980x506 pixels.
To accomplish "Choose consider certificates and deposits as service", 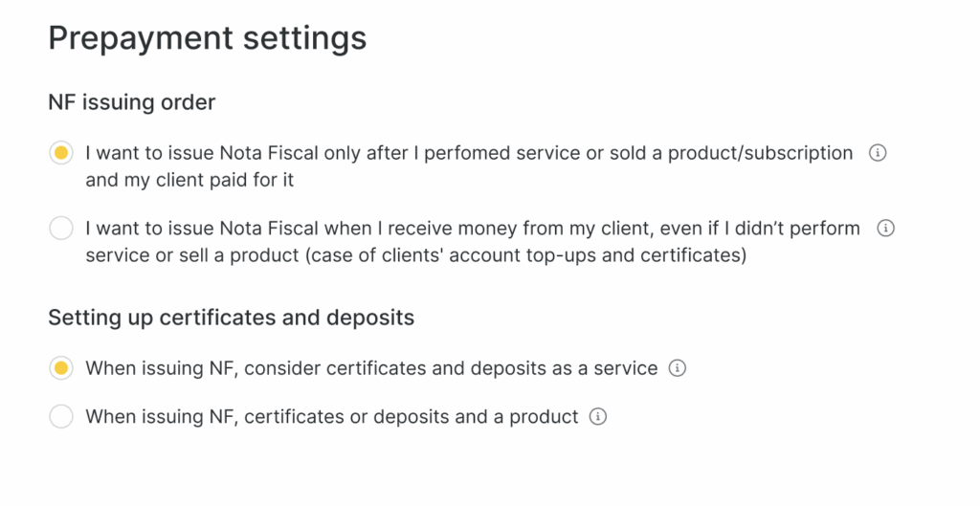I will click(61, 368).
